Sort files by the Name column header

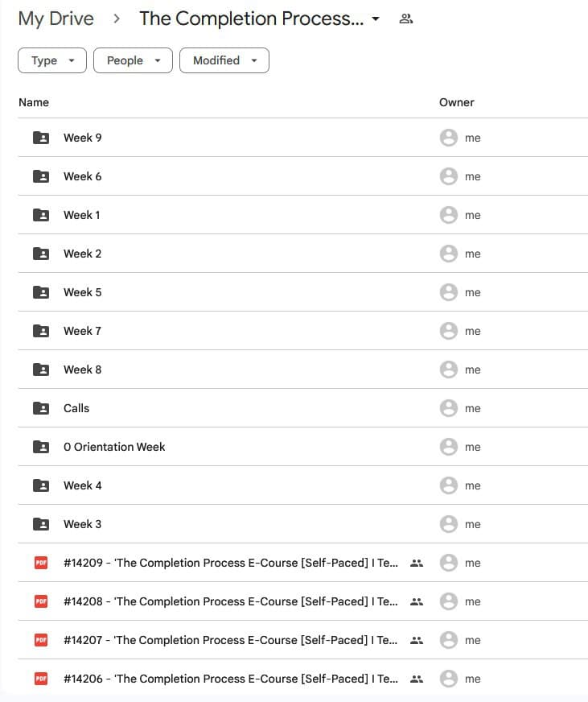[34, 102]
